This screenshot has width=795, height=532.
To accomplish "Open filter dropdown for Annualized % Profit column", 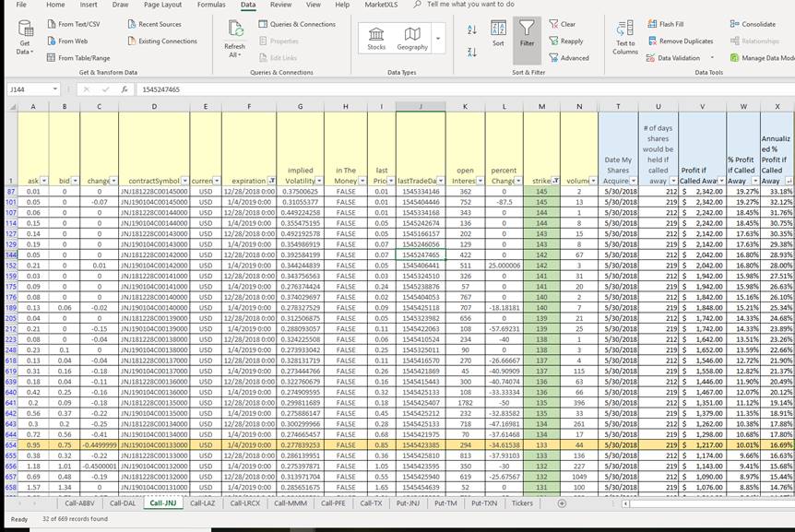I will point(789,181).
